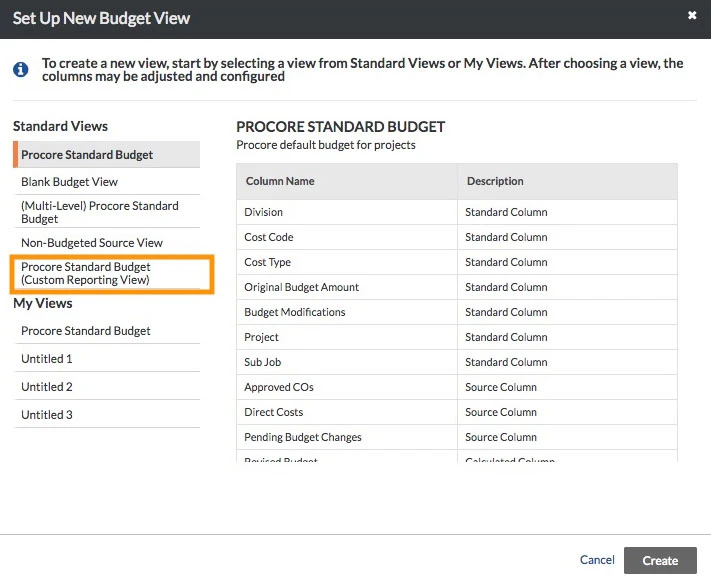
Task: Select the Project row
Action: coord(457,337)
